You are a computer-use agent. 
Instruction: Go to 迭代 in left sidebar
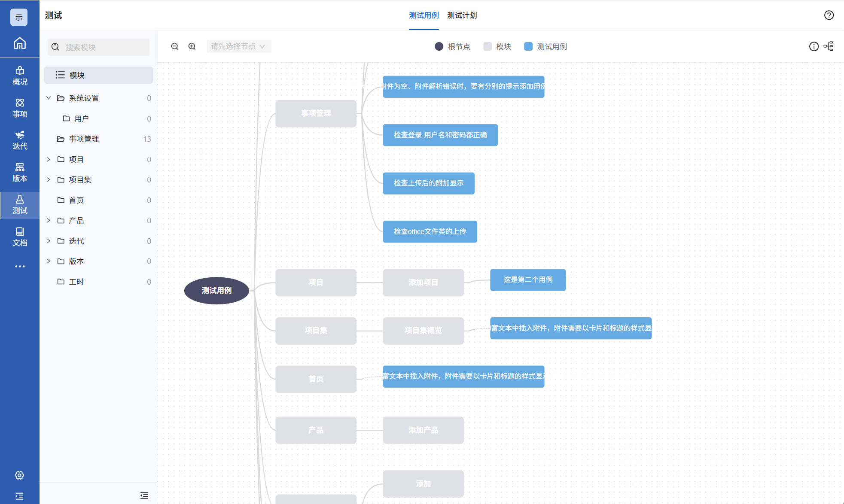[x=20, y=140]
